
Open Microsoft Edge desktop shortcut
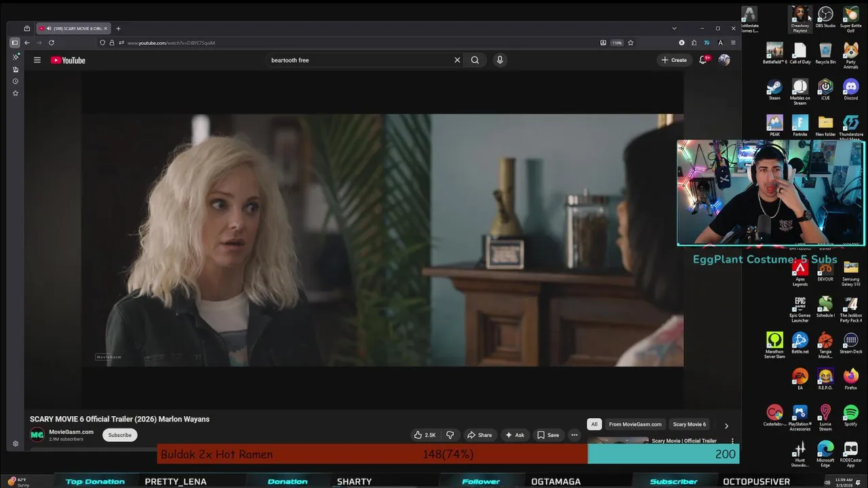[825, 453]
